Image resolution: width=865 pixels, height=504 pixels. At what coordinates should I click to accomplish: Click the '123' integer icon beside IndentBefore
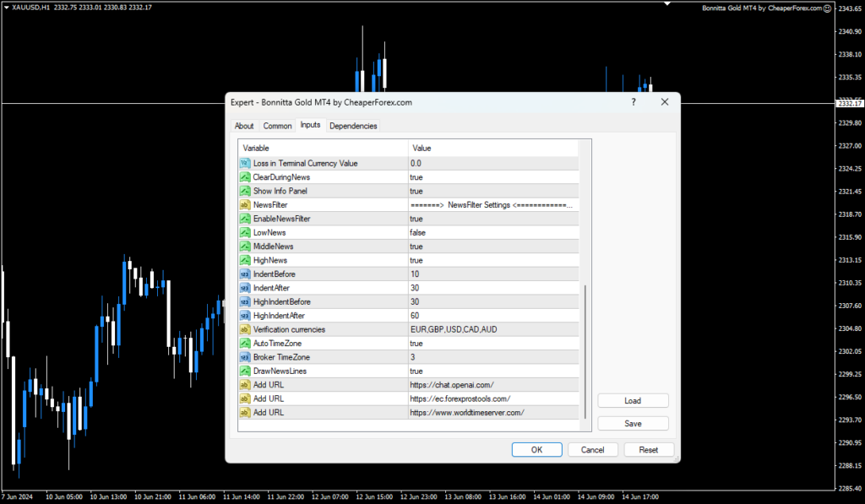point(244,274)
